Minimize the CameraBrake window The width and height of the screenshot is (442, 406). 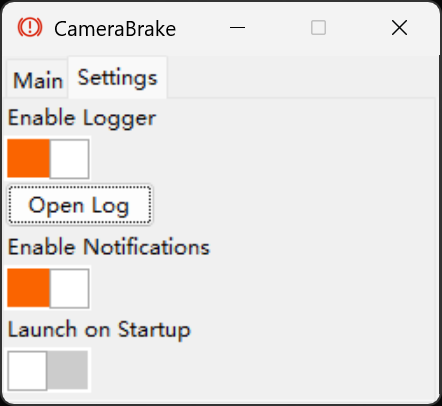click(237, 28)
